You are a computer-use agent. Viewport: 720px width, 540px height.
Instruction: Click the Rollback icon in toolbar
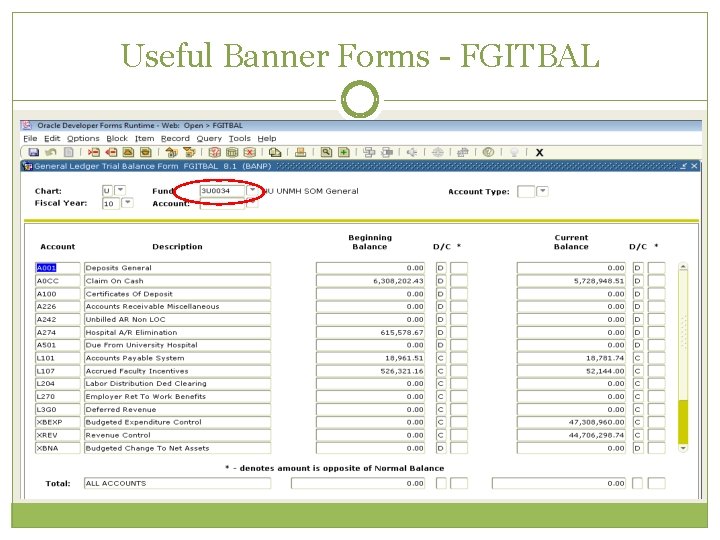click(51, 152)
